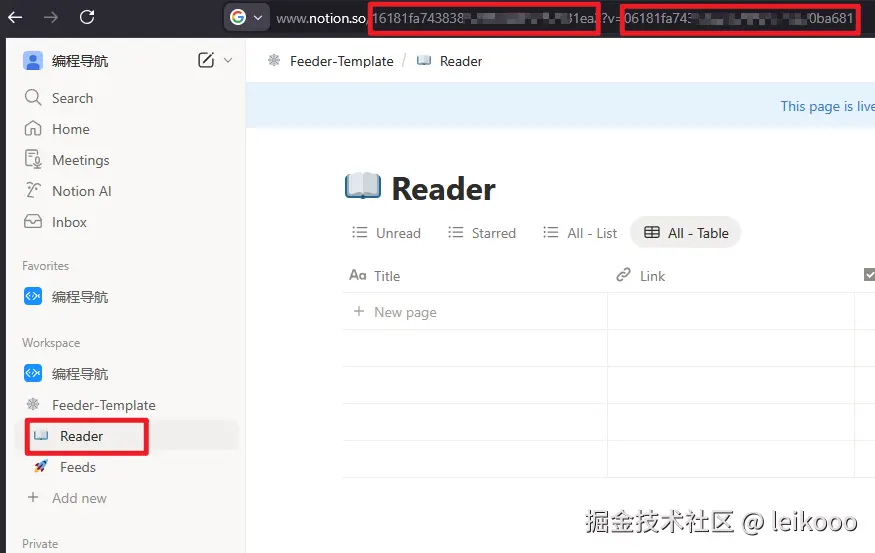Click the Feeds rocket icon in sidebar
Screen dimensions: 875x553
tap(41, 467)
